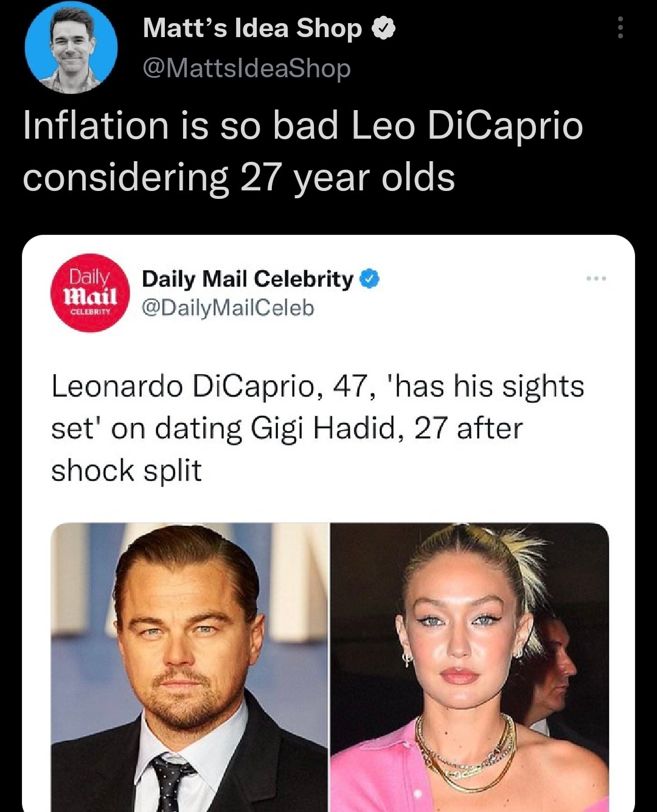Image resolution: width=657 pixels, height=812 pixels.
Task: Click "Leo DiCaprio" in the main tweet text
Action: point(467,126)
